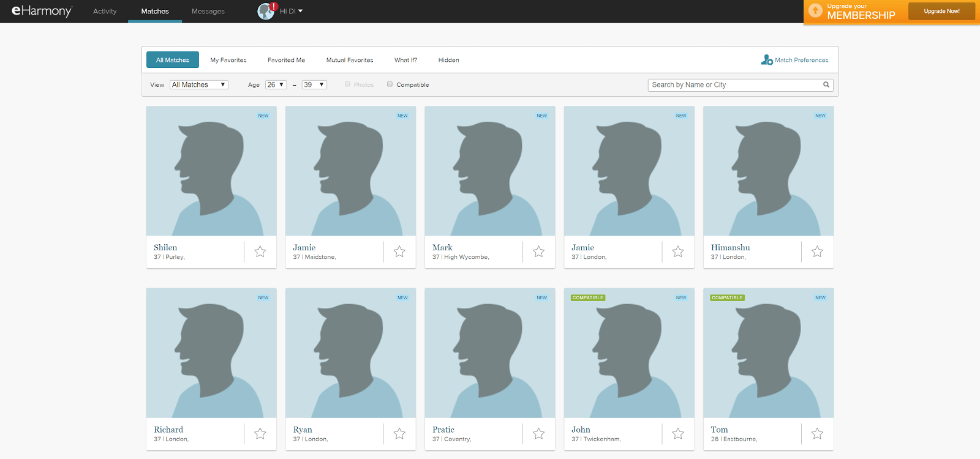Go to Messages in top navigation
Screen dimensions: 980x459
point(208,11)
